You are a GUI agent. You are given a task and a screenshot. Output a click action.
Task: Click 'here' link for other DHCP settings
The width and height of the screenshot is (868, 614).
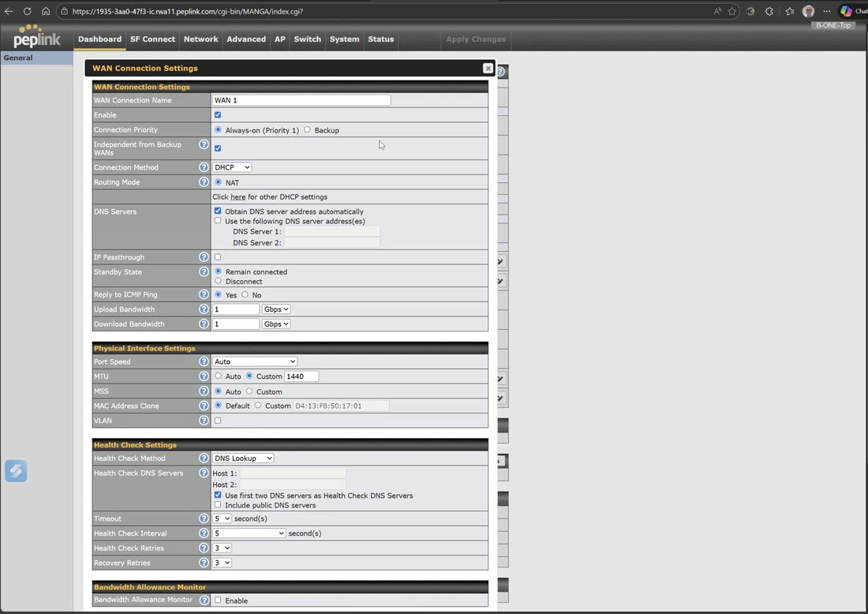coord(238,197)
